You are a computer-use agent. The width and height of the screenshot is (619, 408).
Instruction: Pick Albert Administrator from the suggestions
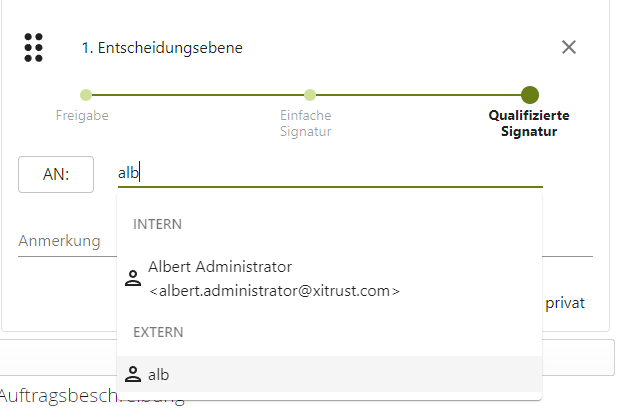[x=220, y=267]
